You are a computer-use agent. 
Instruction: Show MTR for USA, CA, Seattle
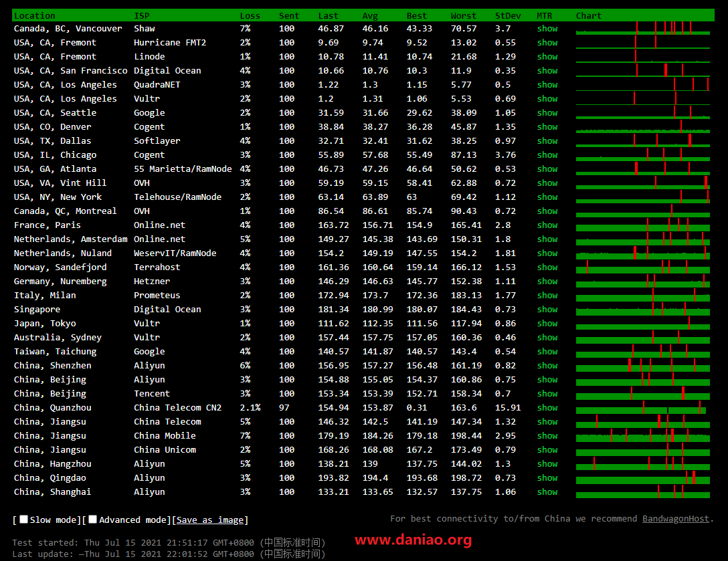pyautogui.click(x=547, y=112)
